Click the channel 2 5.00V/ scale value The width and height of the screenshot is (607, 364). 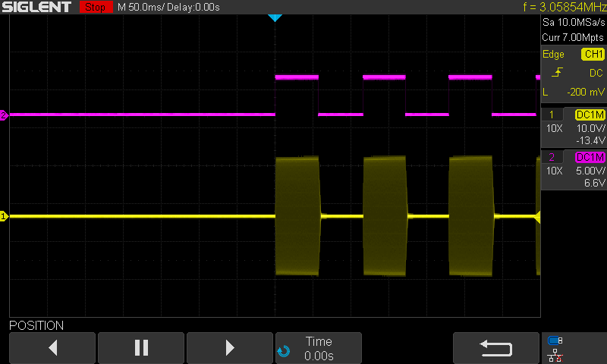coord(591,171)
